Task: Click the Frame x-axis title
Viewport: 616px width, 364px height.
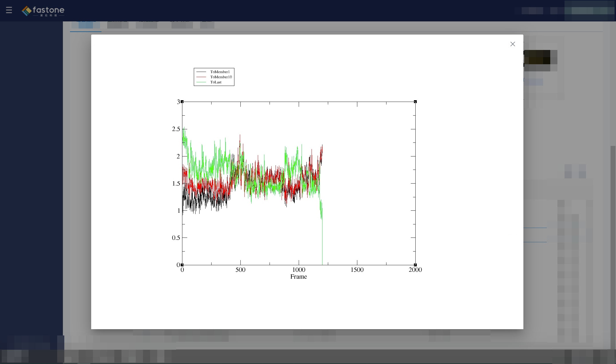Action: pyautogui.click(x=298, y=277)
